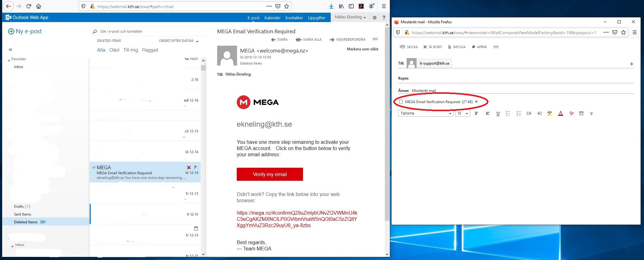Pick text highlight color in compose toolbar
Viewport: 644px width, 260px height.
tap(550, 113)
